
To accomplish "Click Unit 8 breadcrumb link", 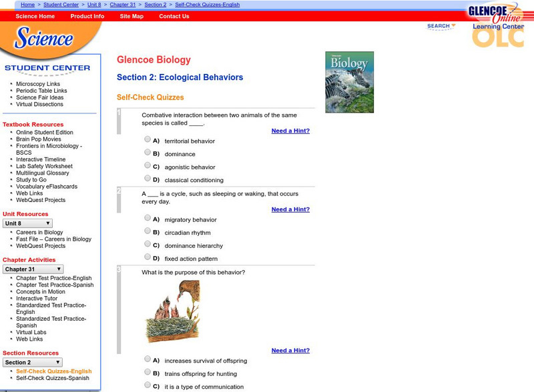I will [x=94, y=5].
